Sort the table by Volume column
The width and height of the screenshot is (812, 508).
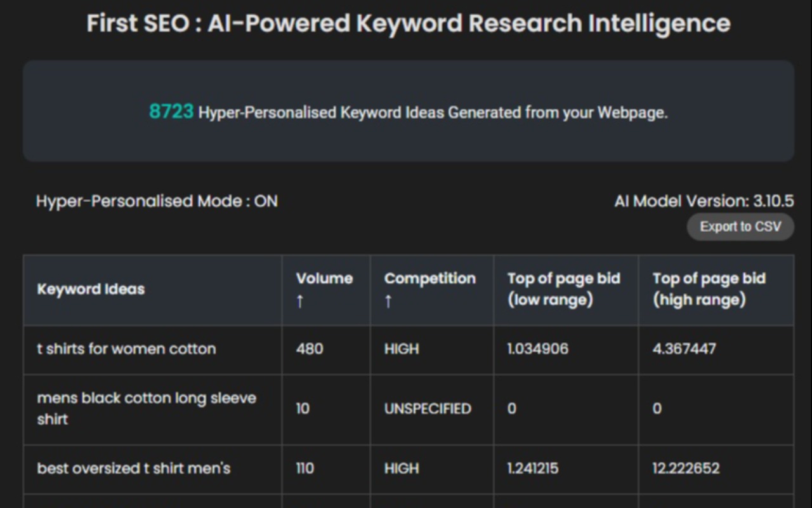pyautogui.click(x=324, y=278)
